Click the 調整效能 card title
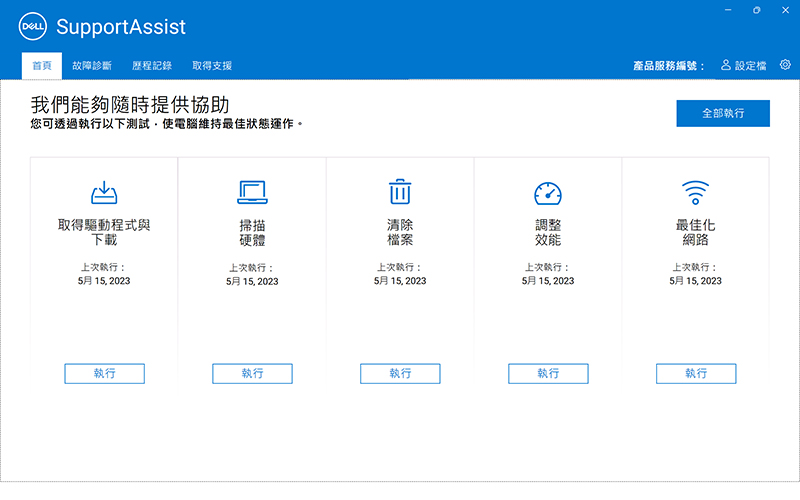 548,233
